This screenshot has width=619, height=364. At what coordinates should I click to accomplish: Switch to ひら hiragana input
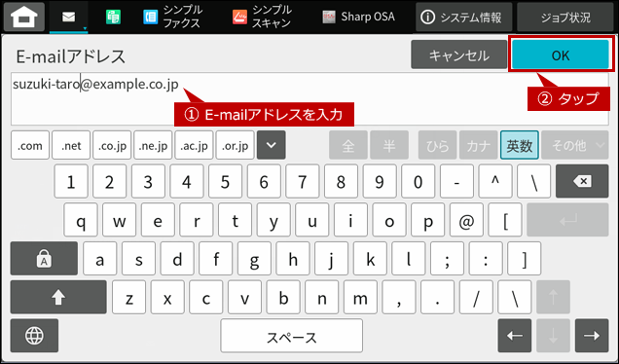point(437,145)
